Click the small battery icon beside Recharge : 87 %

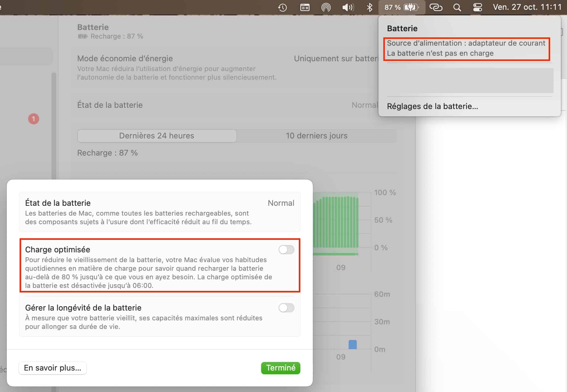[83, 36]
